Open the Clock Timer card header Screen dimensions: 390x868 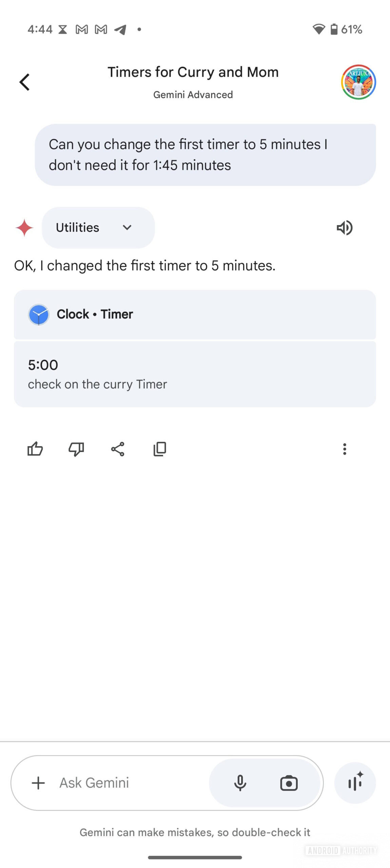pos(195,314)
